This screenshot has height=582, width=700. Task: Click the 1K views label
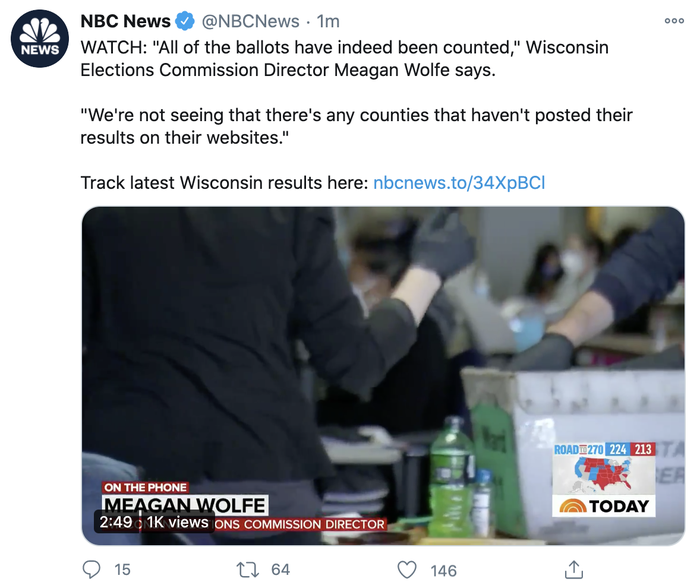tap(177, 522)
